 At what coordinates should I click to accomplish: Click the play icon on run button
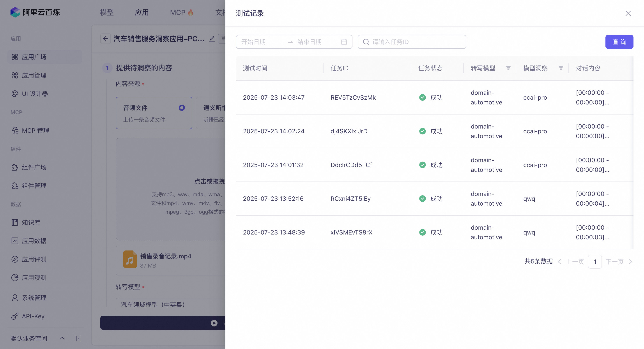point(214,323)
